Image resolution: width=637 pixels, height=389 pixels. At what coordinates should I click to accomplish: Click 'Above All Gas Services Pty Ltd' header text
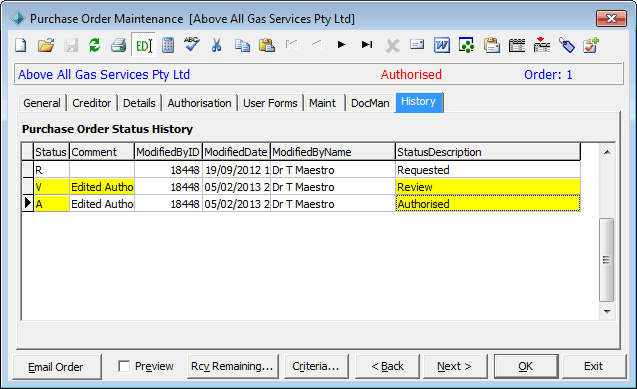tap(104, 75)
